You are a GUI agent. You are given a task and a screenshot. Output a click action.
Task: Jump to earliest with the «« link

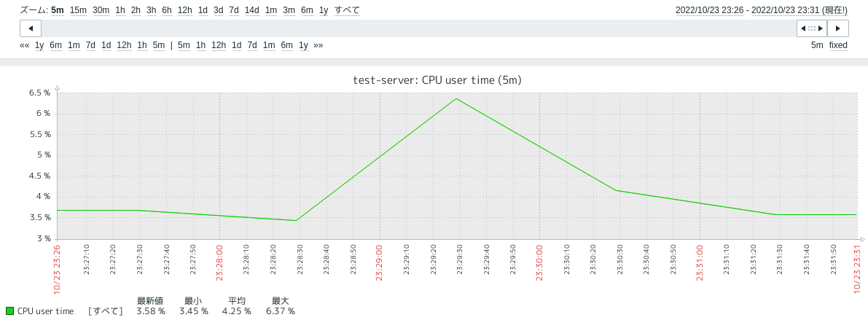(x=25, y=45)
